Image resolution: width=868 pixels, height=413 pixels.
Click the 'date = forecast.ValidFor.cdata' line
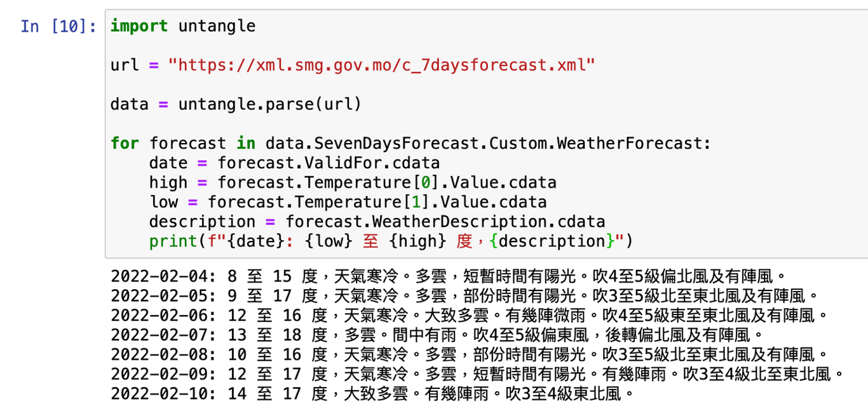pyautogui.click(x=295, y=163)
